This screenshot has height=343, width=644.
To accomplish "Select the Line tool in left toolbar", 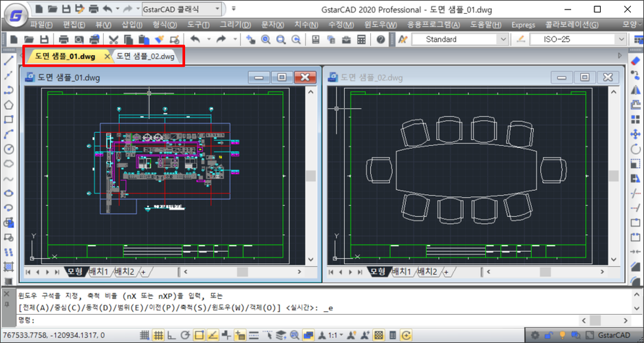I will 9,61.
